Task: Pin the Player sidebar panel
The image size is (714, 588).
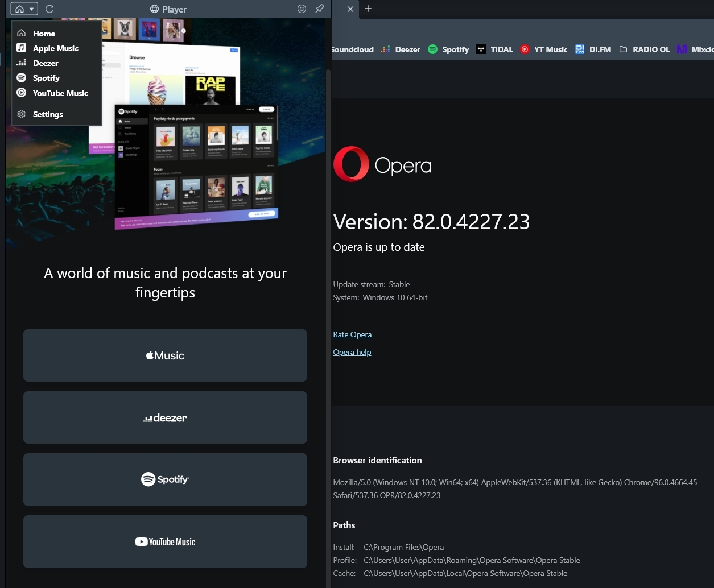Action: (320, 9)
